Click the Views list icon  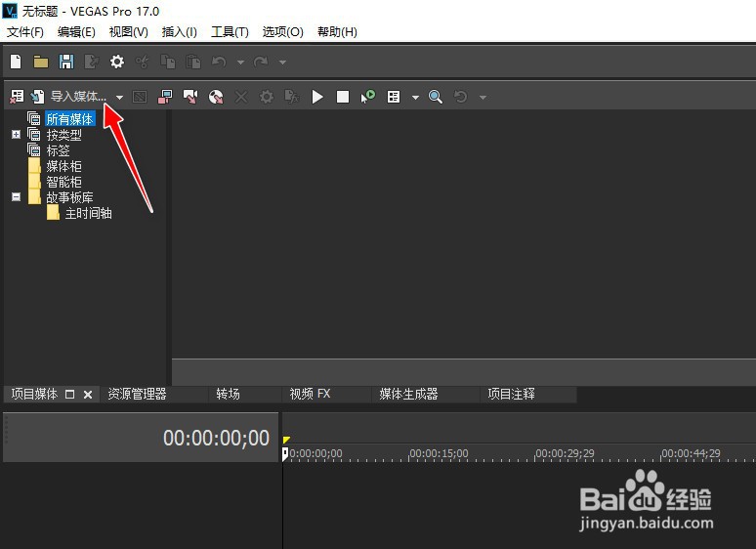tap(394, 97)
